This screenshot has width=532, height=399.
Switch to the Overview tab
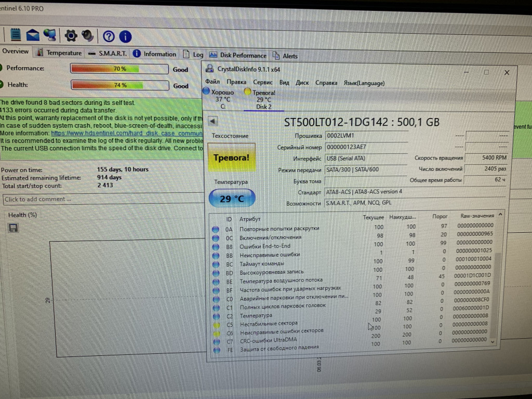[15, 51]
